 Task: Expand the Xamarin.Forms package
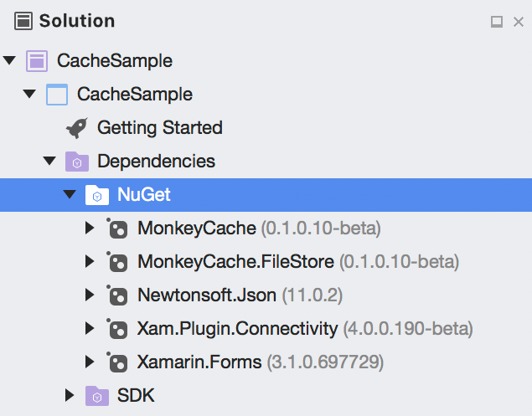(90, 362)
